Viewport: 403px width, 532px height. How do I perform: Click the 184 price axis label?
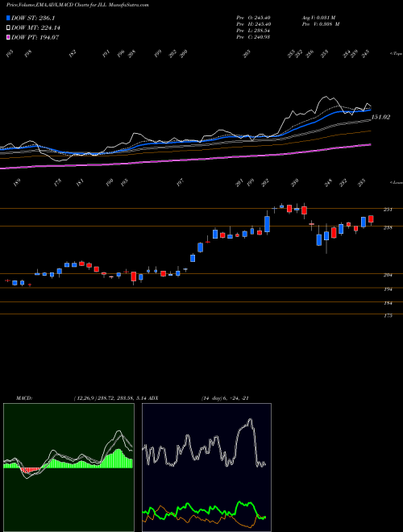(x=388, y=303)
